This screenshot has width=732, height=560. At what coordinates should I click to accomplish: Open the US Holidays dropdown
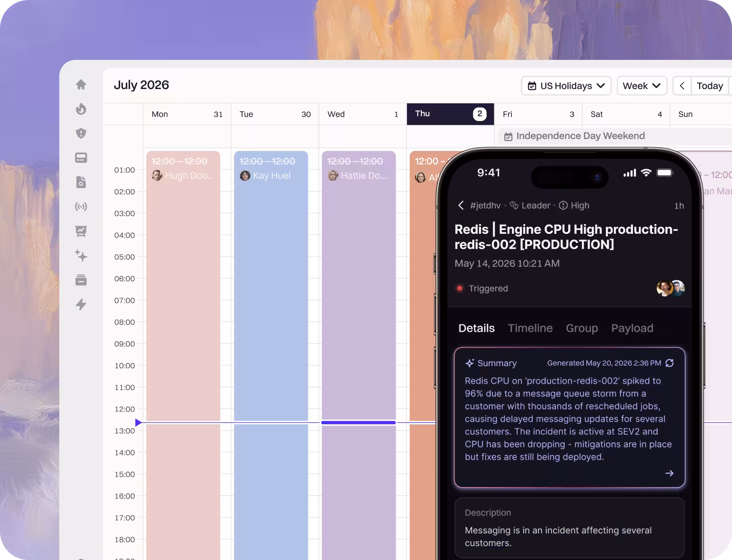[x=566, y=86]
